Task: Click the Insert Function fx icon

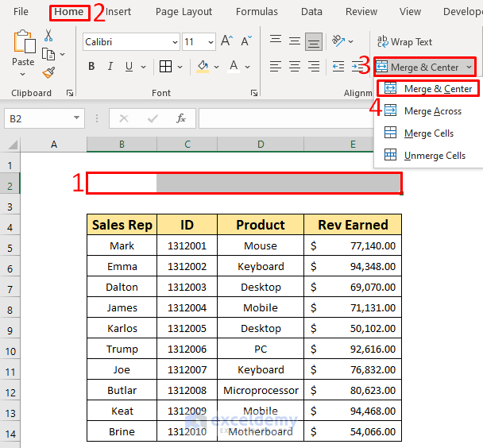Action: [181, 118]
